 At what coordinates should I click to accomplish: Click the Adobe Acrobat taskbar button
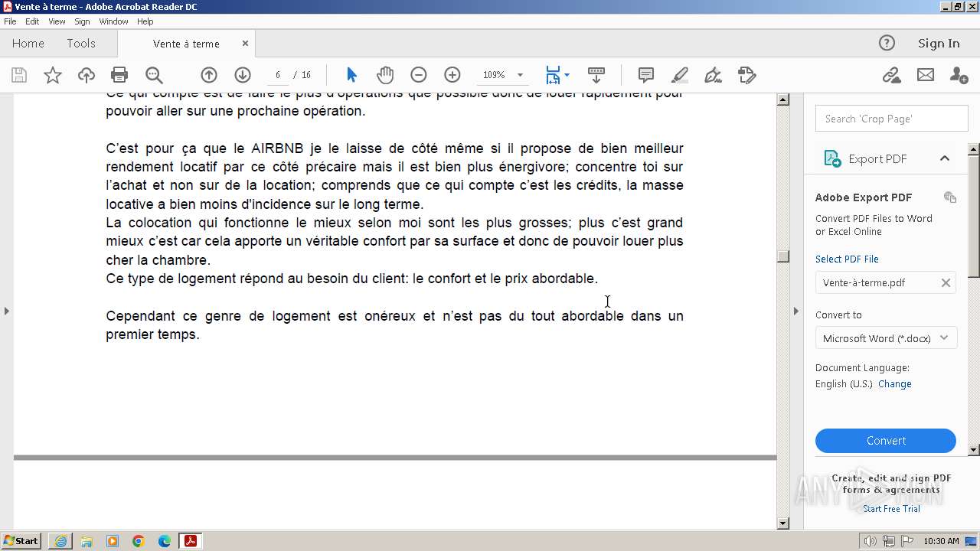coord(190,541)
